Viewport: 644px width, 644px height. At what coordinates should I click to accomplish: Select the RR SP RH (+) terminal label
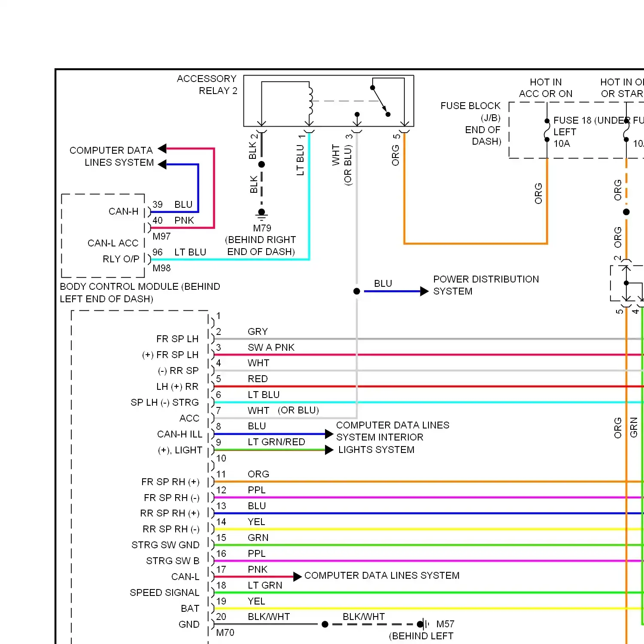click(x=170, y=513)
